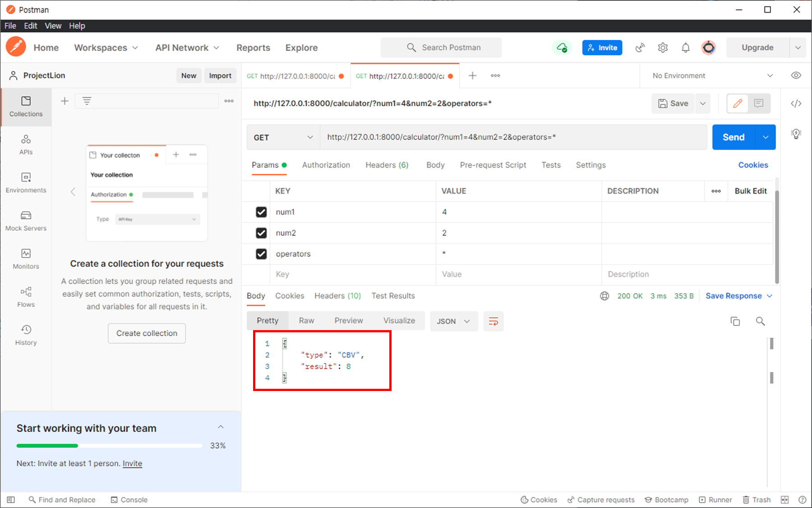Click the team progress bar at 33%
812x508 pixels.
tap(109, 446)
